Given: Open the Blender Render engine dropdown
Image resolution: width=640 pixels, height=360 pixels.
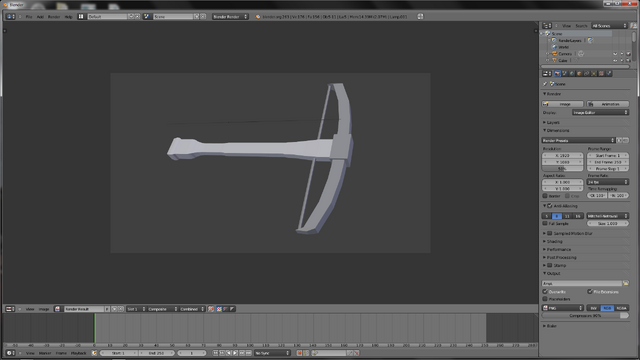Looking at the screenshot, I should point(230,17).
